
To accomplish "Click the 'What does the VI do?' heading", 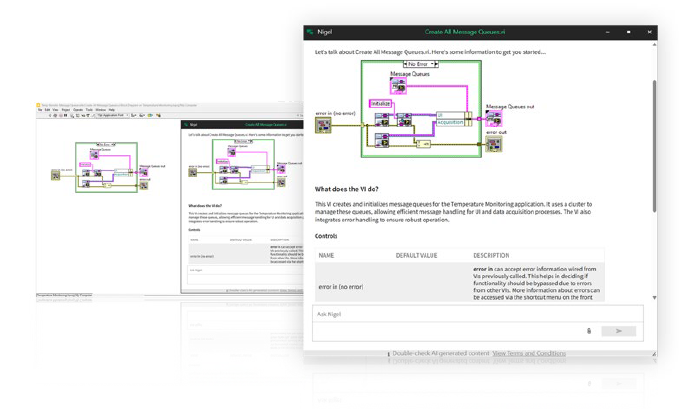I will click(346, 189).
